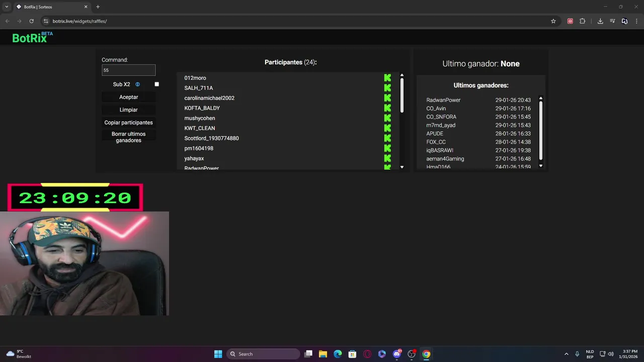Select participant KWT_CLEAN
The image size is (644, 362).
pos(200,128)
